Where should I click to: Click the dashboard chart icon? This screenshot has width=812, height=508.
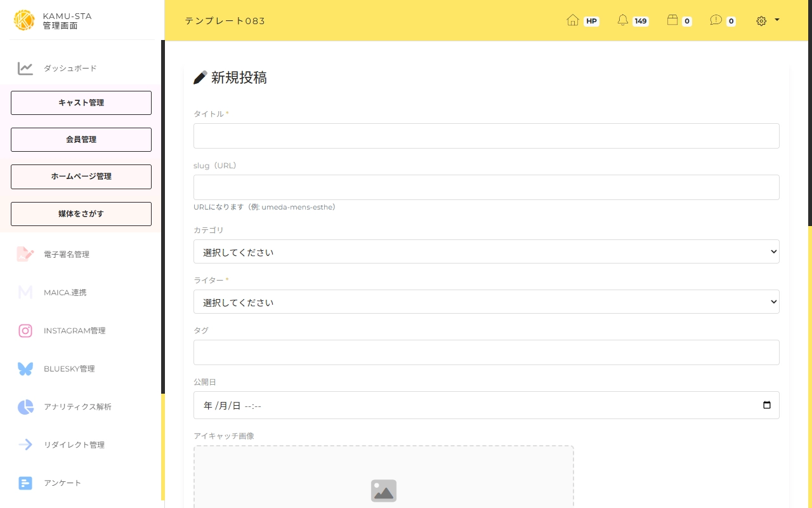(25, 68)
